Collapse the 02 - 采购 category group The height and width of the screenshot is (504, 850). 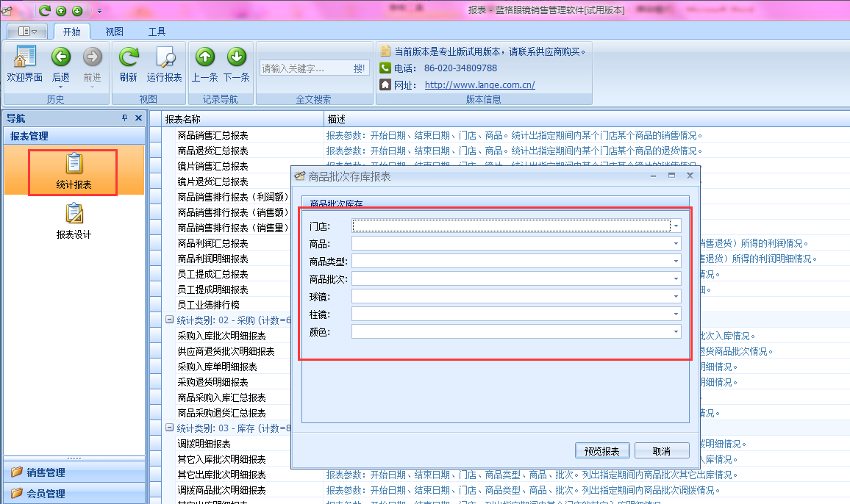[169, 320]
